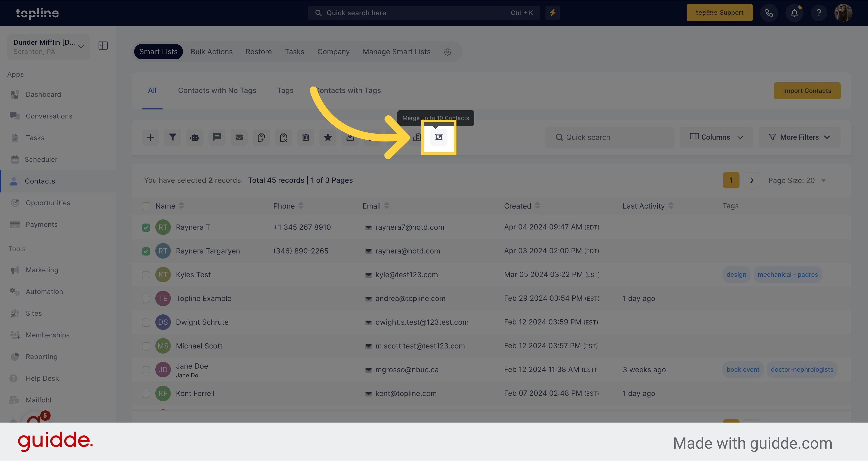Image resolution: width=868 pixels, height=461 pixels.
Task: Click the mechanical - padres tag
Action: click(x=788, y=275)
